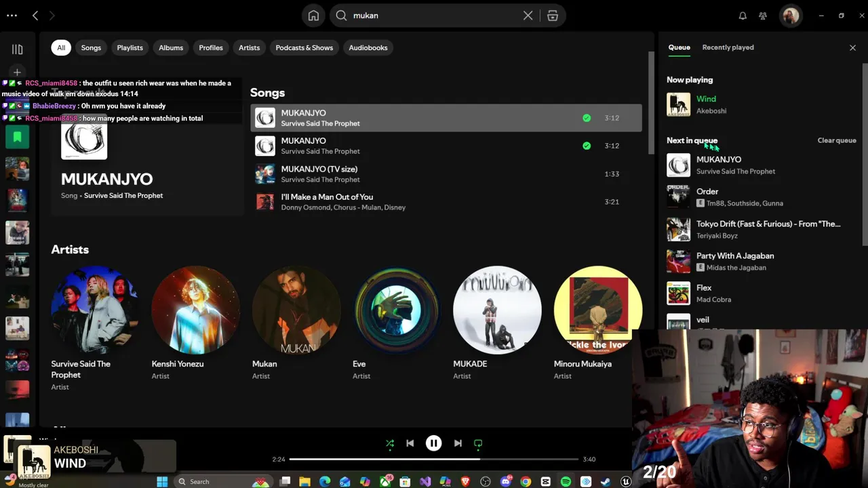Pause the current song
The width and height of the screenshot is (868, 488).
click(433, 443)
